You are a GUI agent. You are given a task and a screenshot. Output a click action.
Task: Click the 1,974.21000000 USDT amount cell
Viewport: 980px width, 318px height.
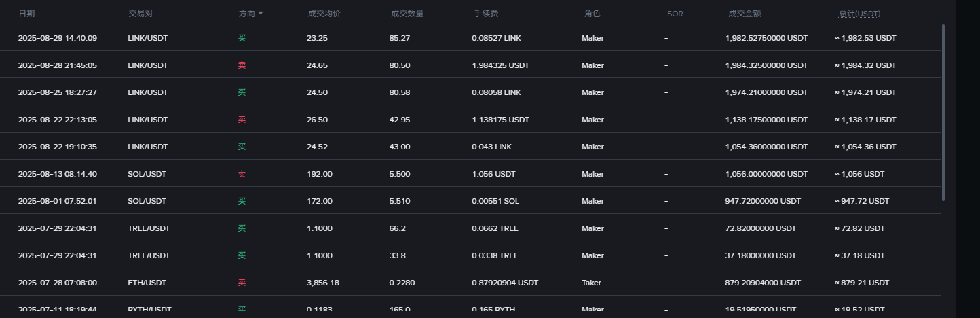click(x=766, y=92)
